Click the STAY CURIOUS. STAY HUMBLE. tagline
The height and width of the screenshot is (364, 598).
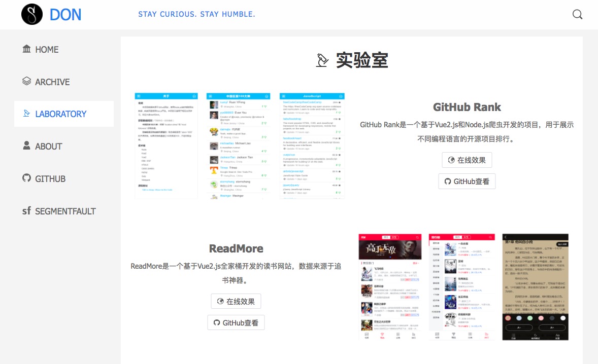(x=196, y=14)
